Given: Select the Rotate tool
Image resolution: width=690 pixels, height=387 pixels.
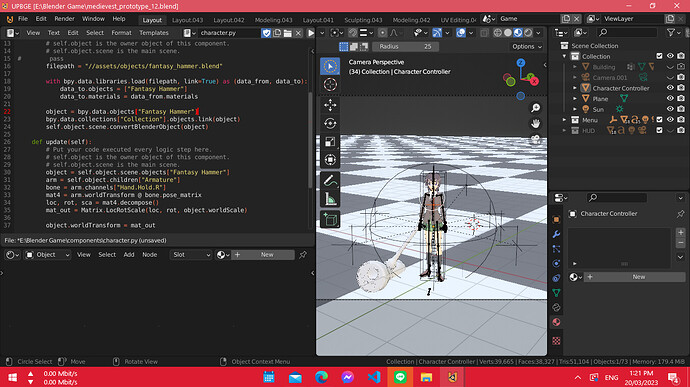Looking at the screenshot, I should tap(330, 123).
